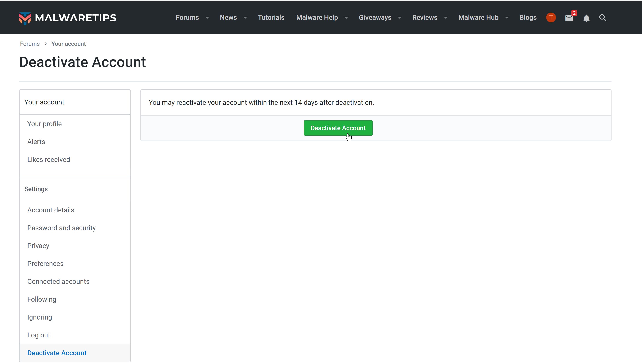Expand the Forums dropdown arrow
The height and width of the screenshot is (364, 642).
(x=207, y=18)
